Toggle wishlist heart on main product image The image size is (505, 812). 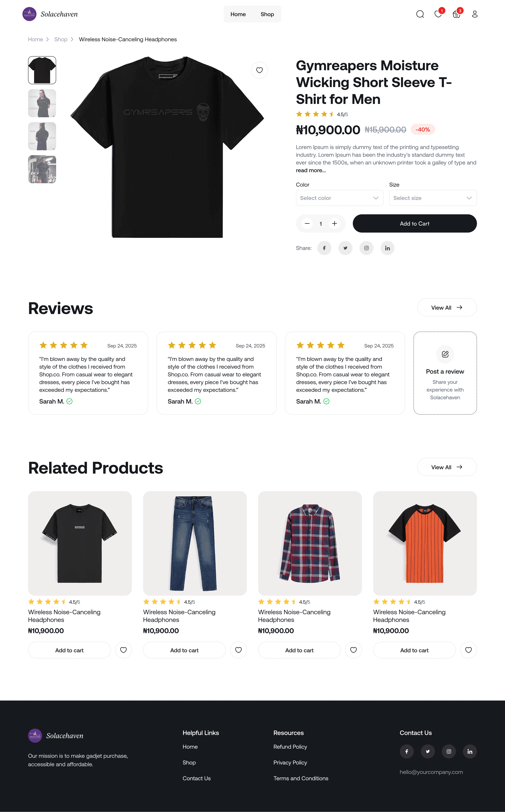pos(260,70)
